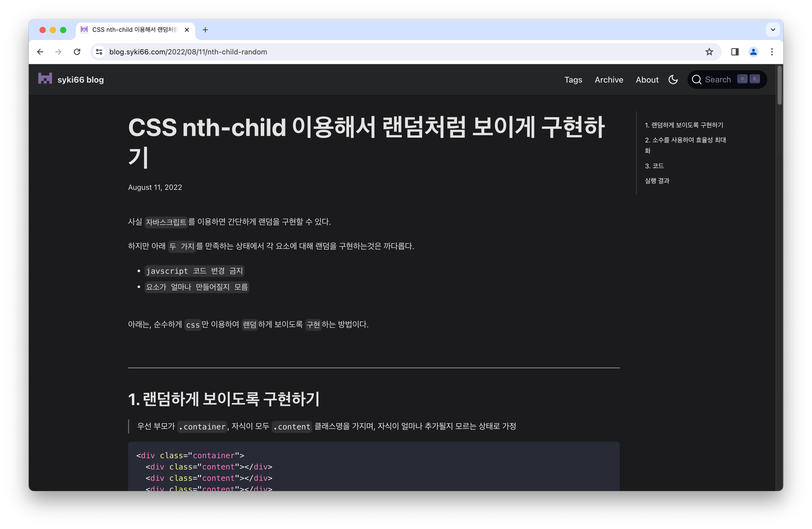Reload the current page

coord(77,52)
